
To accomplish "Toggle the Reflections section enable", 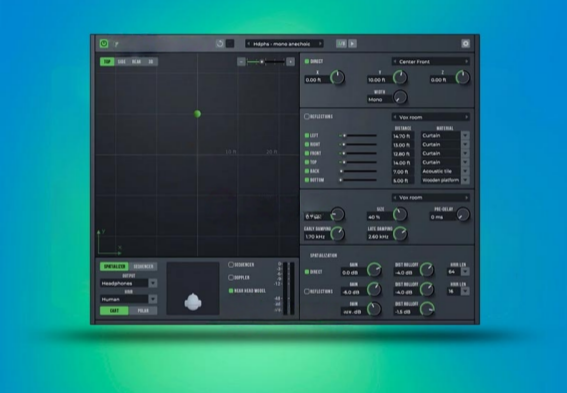I will point(307,116).
